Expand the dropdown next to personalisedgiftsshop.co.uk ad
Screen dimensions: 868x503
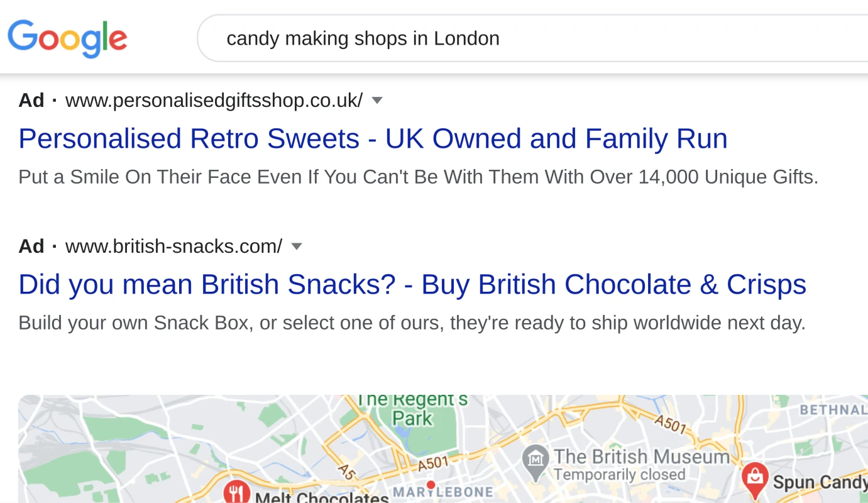pyautogui.click(x=377, y=100)
